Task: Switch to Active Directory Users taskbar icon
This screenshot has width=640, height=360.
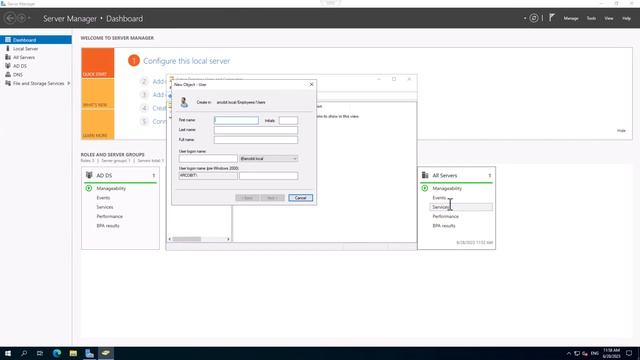Action: click(106, 353)
